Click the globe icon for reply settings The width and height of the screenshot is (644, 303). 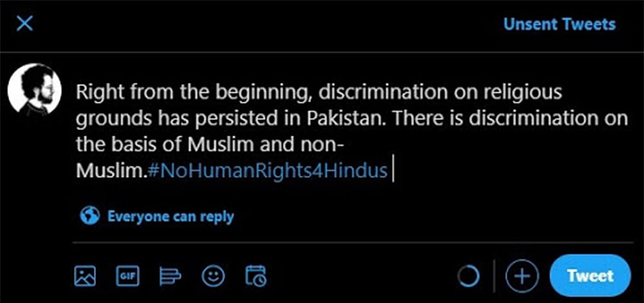[90, 216]
